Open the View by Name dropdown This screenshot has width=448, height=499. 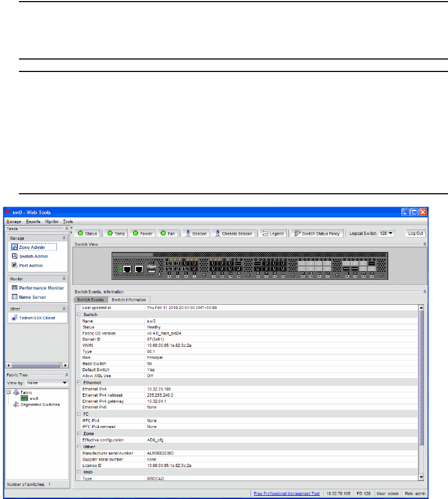pyautogui.click(x=47, y=383)
